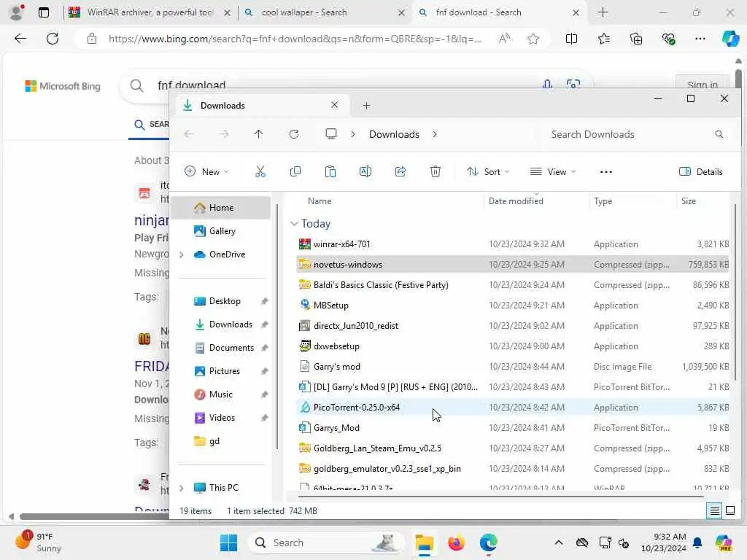Click the Copy icon in Explorer toolbar
The image size is (747, 560).
pos(295,171)
